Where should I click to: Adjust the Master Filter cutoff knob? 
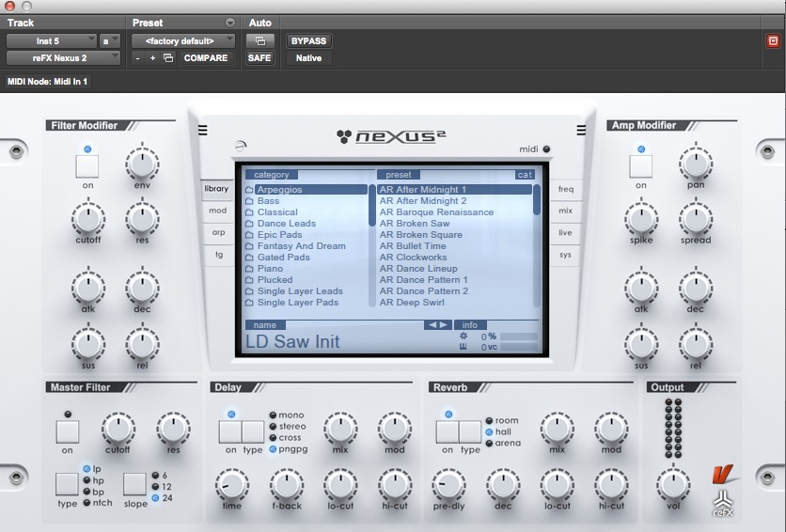pos(118,429)
